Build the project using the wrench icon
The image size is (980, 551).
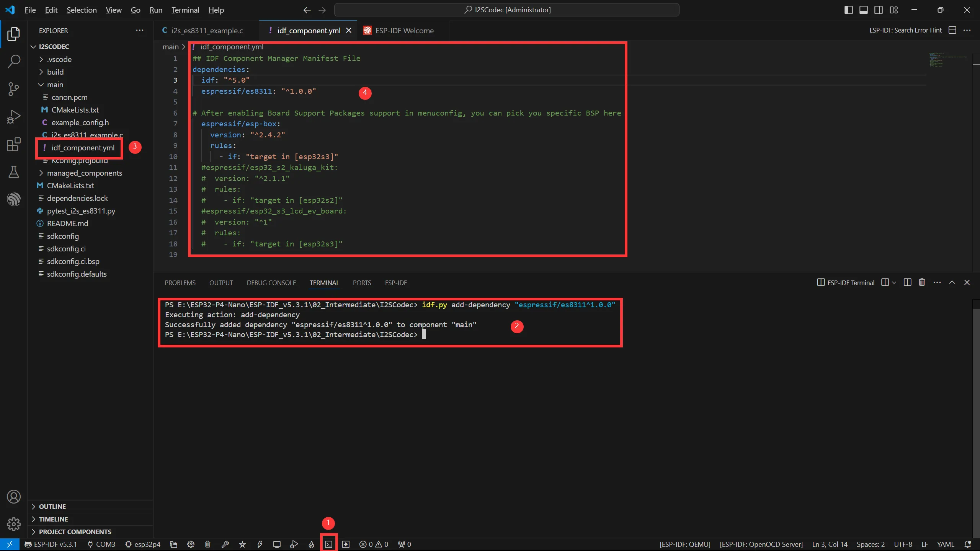pos(225,544)
